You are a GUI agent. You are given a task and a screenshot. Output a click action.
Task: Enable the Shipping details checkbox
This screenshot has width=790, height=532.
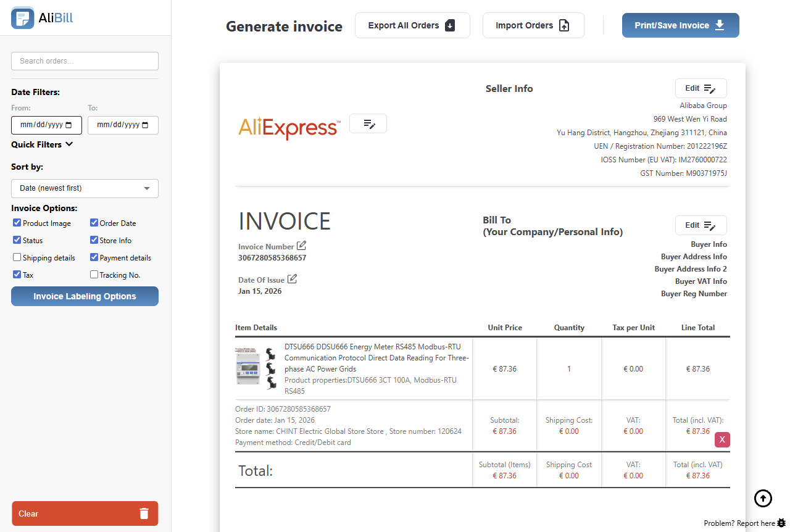pos(16,257)
